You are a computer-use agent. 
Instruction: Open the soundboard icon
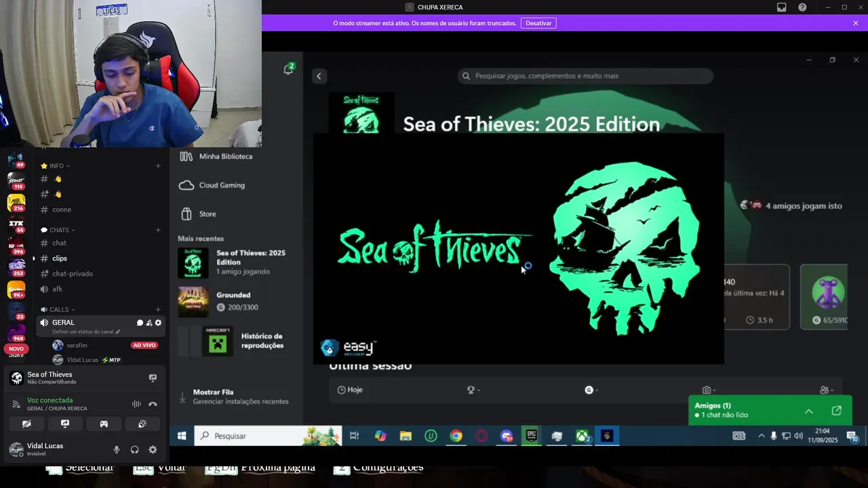pyautogui.click(x=142, y=424)
